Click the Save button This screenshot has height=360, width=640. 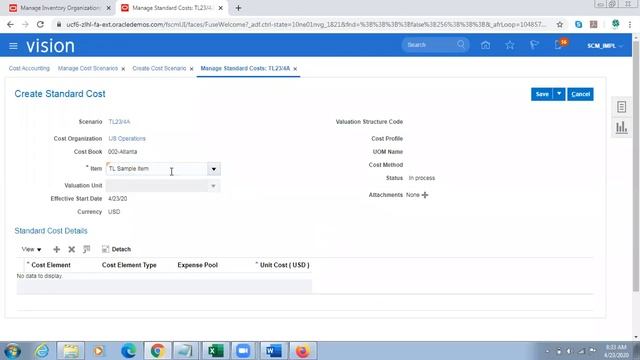542,94
